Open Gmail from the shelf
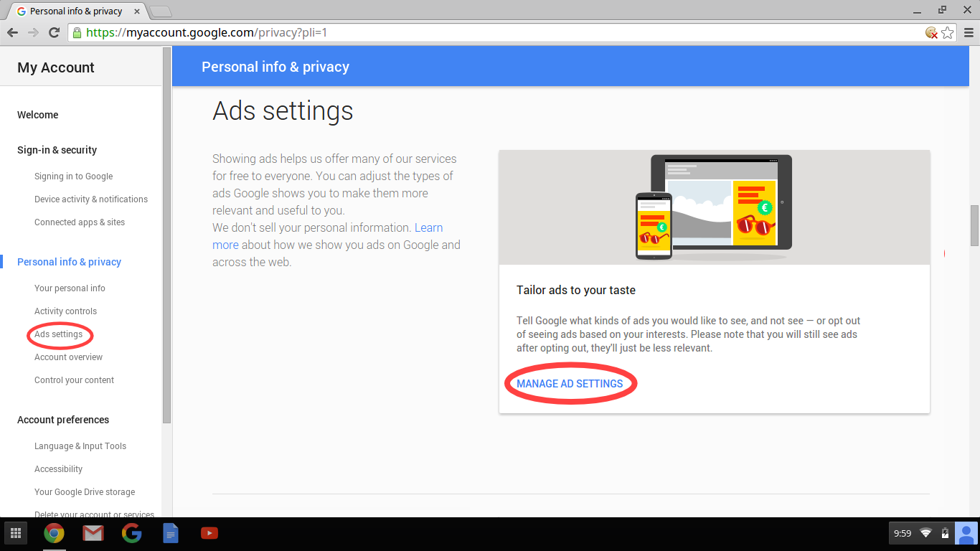The image size is (980, 551). (93, 533)
